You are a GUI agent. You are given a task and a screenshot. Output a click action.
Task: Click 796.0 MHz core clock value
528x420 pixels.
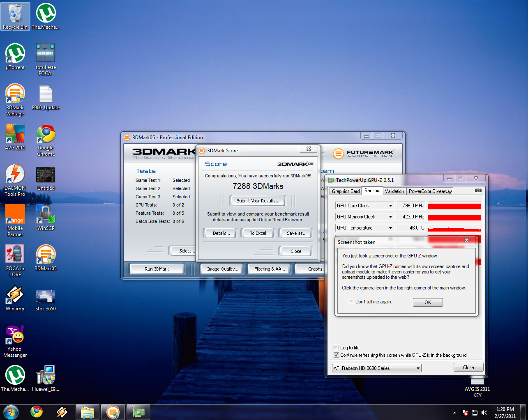point(411,206)
